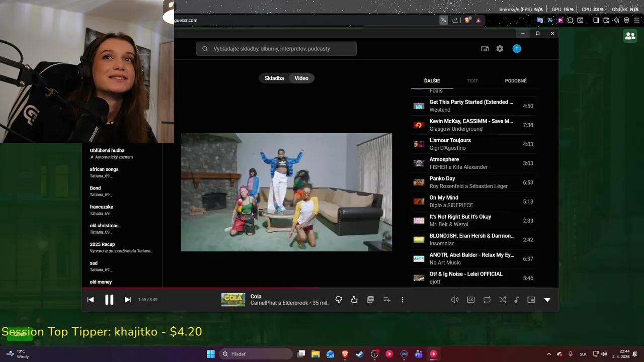The height and width of the screenshot is (362, 644).
Task: Click the playing music video area
Action: click(286, 192)
